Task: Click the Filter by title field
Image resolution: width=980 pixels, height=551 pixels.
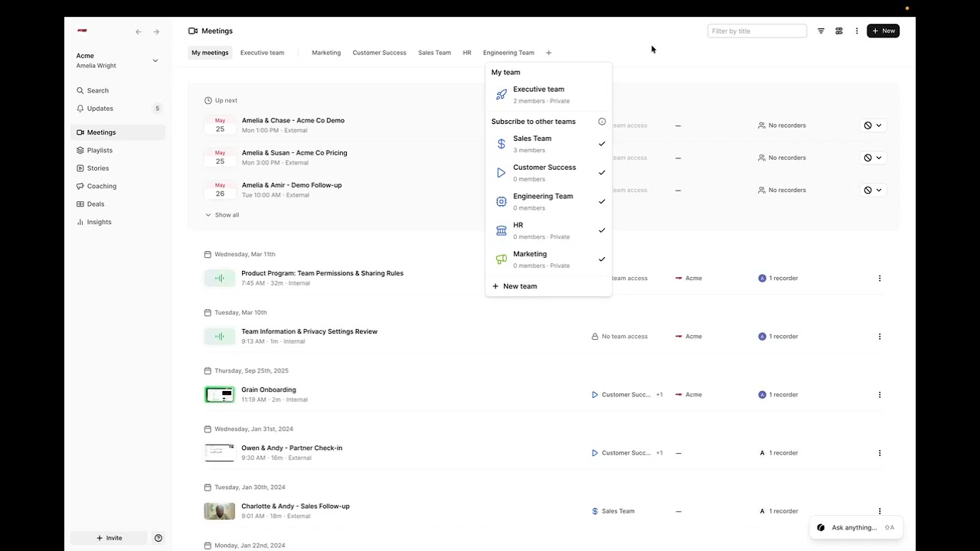Action: (757, 31)
